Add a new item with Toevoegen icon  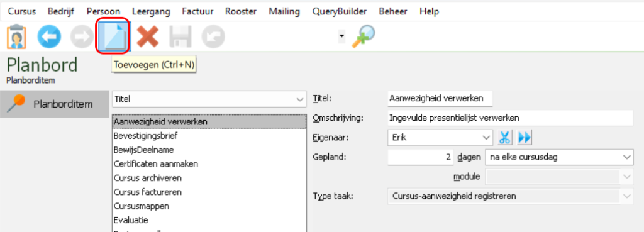(x=114, y=36)
